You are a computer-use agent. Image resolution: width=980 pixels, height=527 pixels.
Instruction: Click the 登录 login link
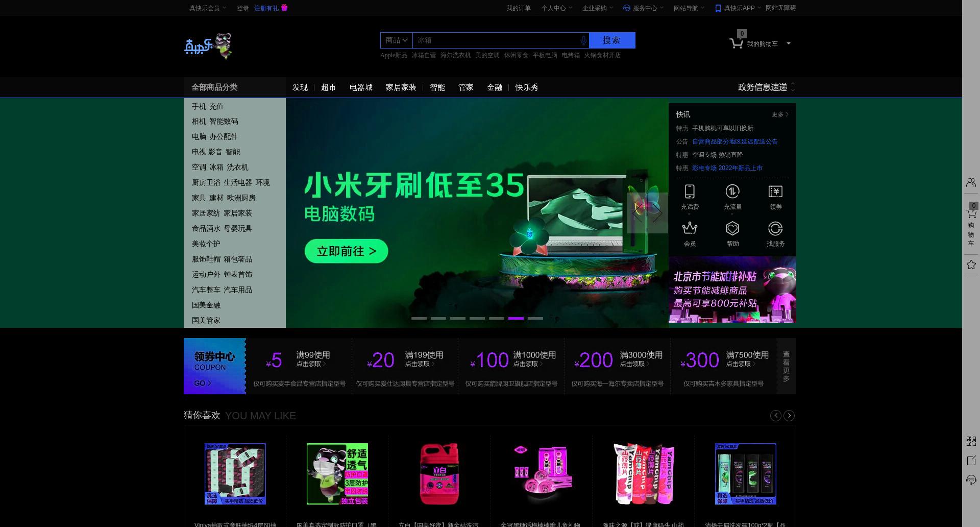(243, 8)
